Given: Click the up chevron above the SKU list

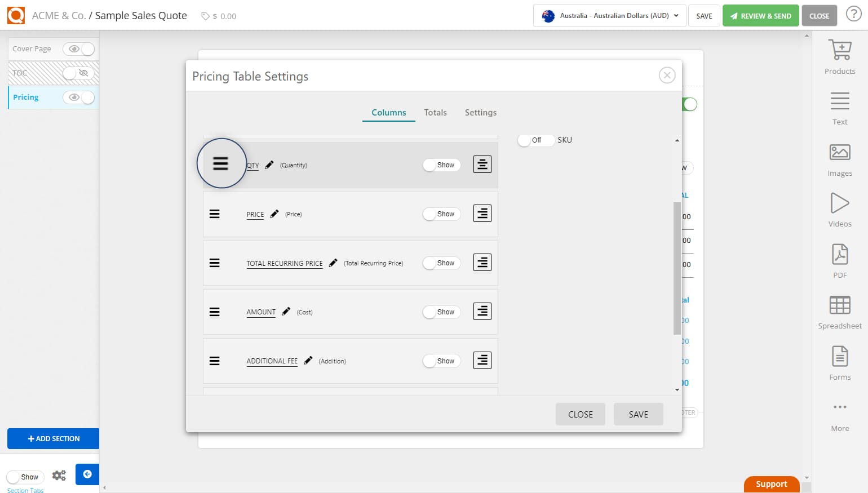Looking at the screenshot, I should [677, 139].
